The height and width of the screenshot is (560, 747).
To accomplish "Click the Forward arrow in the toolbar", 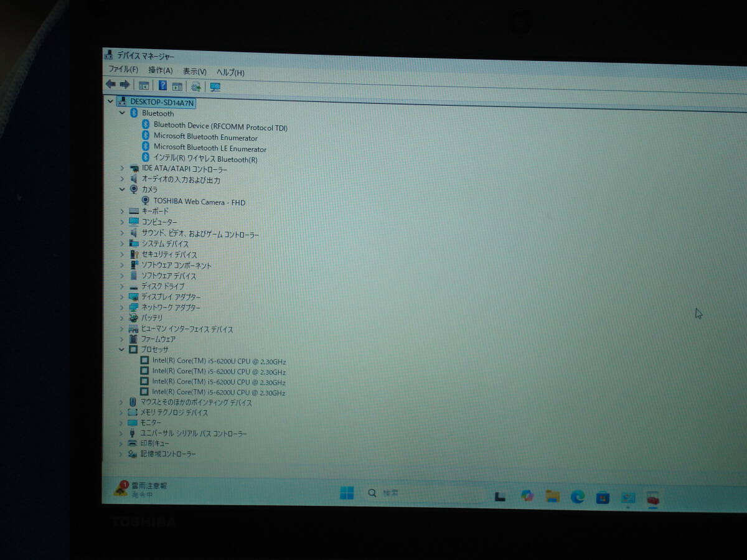I will 125,85.
